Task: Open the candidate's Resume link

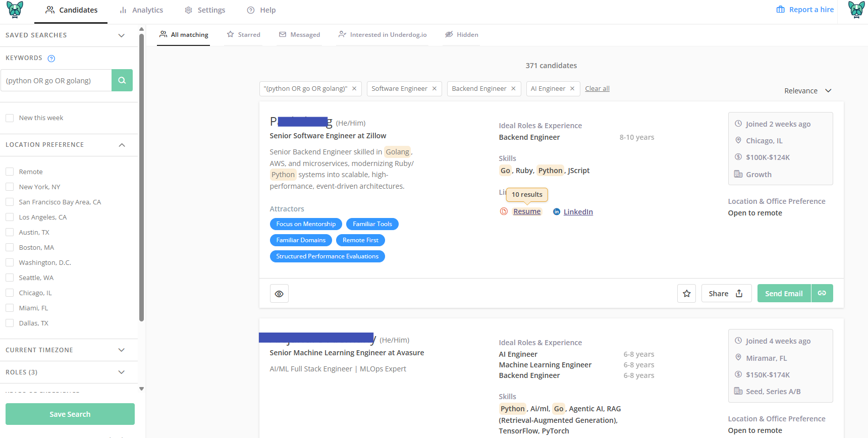Action: click(527, 211)
